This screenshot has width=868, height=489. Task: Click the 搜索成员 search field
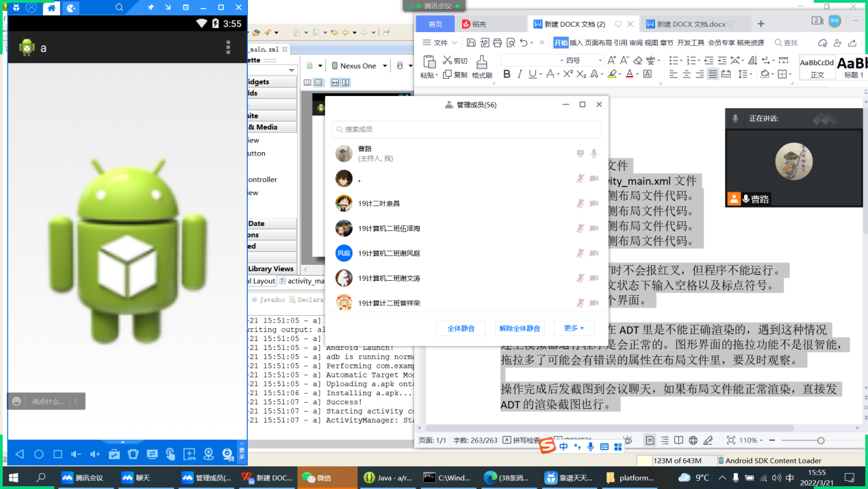pyautogui.click(x=466, y=129)
